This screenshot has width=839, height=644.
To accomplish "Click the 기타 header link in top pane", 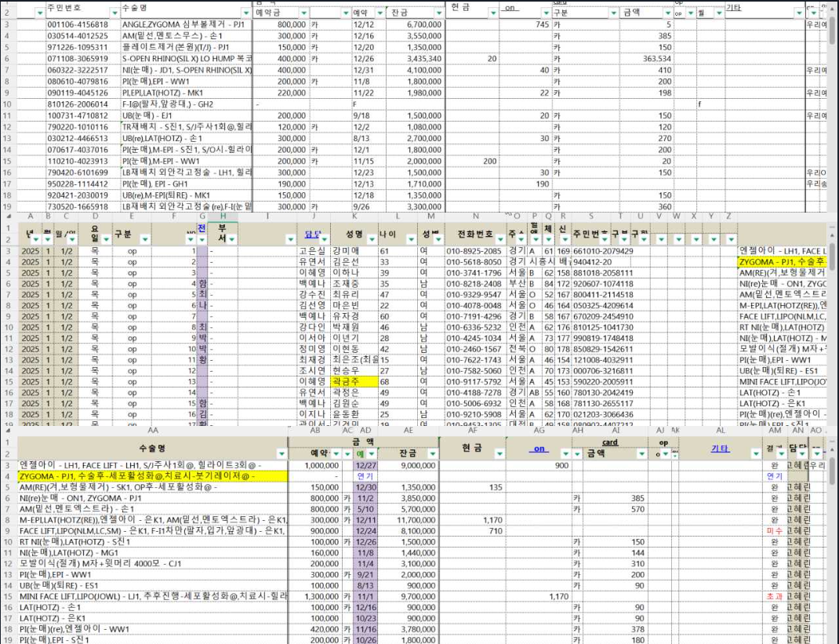I will pyautogui.click(x=733, y=8).
